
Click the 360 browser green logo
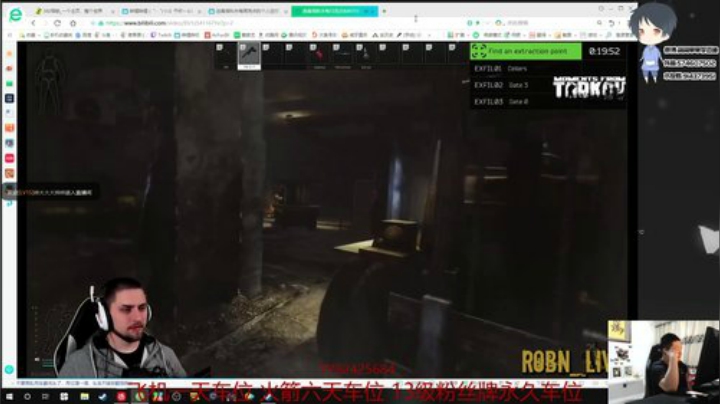(15, 15)
